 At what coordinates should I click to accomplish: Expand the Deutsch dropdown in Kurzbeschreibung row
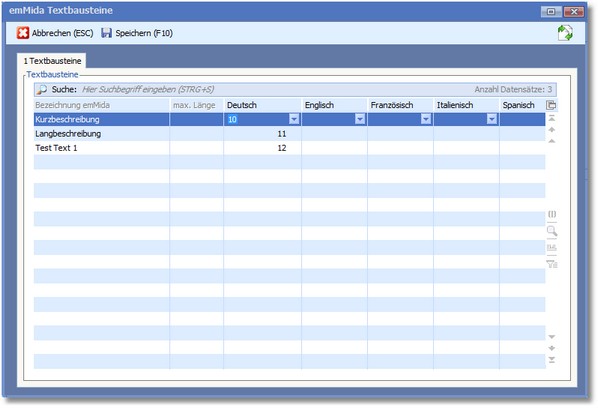click(x=294, y=119)
